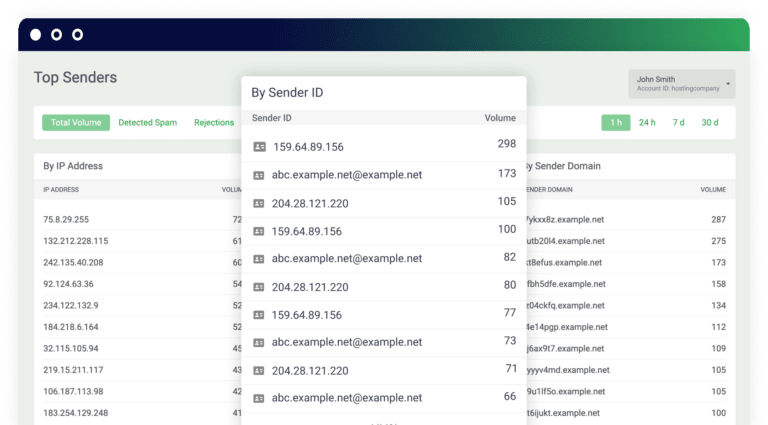The width and height of the screenshot is (768, 425).
Task: Click the sender icon beside 204.28.121.220 volume 80
Action: pyautogui.click(x=259, y=287)
